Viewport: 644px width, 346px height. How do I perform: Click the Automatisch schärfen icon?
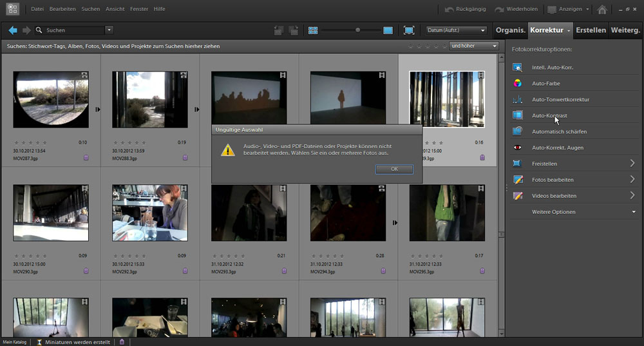click(518, 131)
